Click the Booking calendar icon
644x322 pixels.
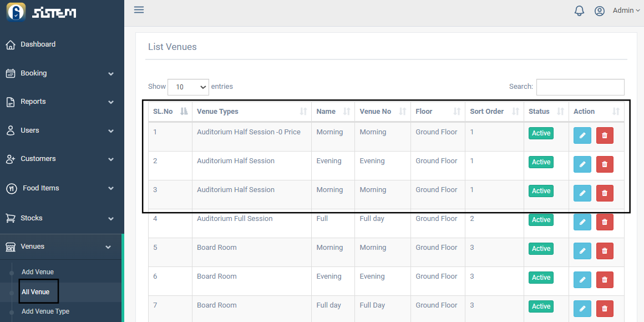(x=11, y=73)
